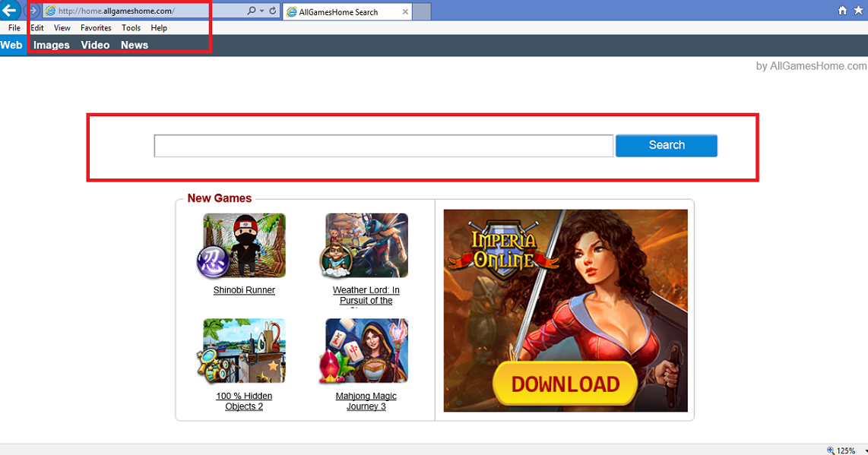Switch to the News search tab
This screenshot has width=868, height=455.
[135, 45]
